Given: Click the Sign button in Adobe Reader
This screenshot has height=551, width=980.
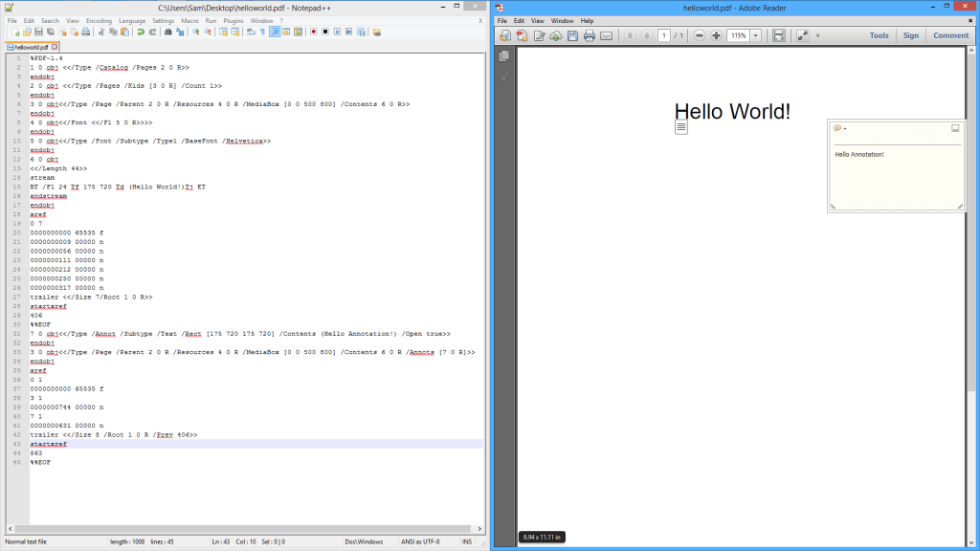Looking at the screenshot, I should click(911, 35).
